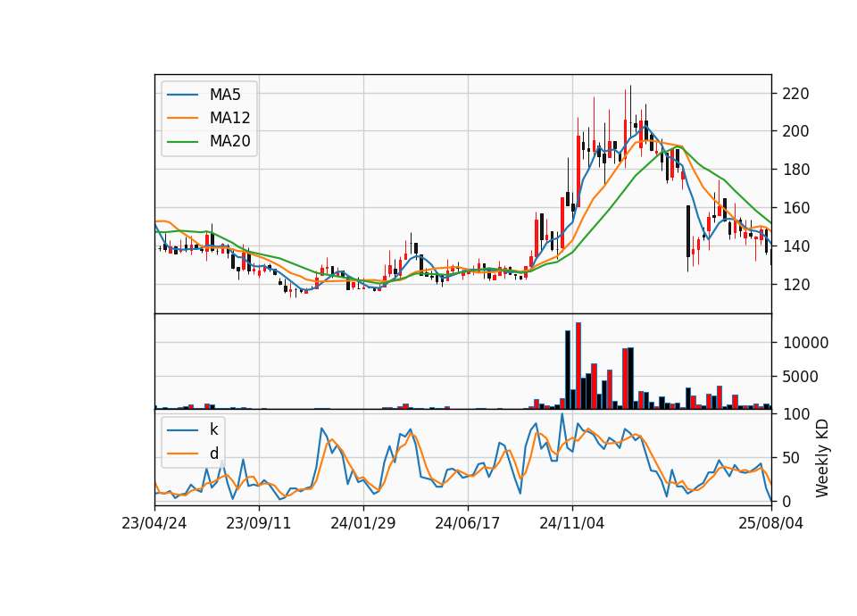Click the 24/06/17 date axis label
Viewport: 857px width, 616px height.
click(467, 523)
